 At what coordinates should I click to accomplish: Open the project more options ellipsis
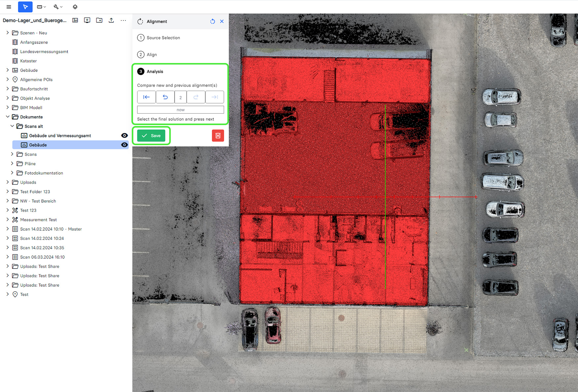tap(123, 20)
